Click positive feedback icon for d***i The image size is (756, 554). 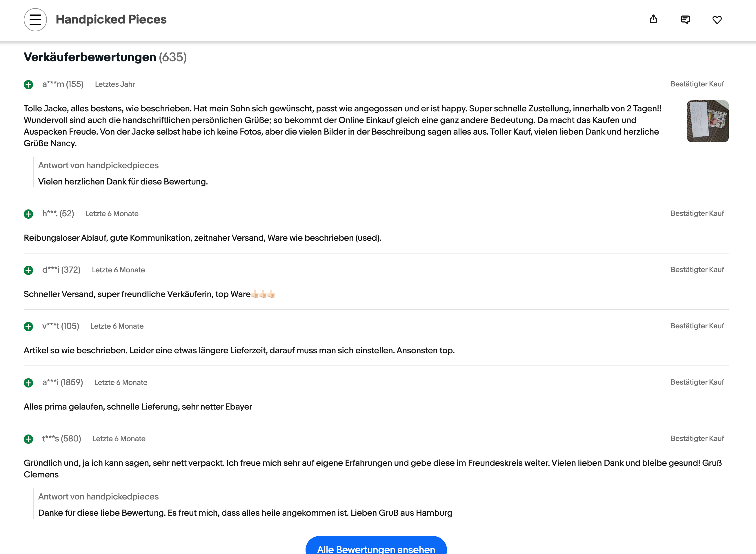tap(28, 270)
